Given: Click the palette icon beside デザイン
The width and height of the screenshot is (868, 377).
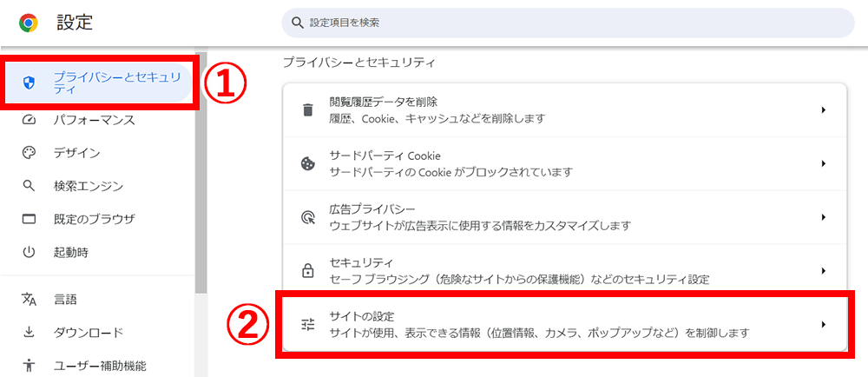Looking at the screenshot, I should click(x=29, y=153).
